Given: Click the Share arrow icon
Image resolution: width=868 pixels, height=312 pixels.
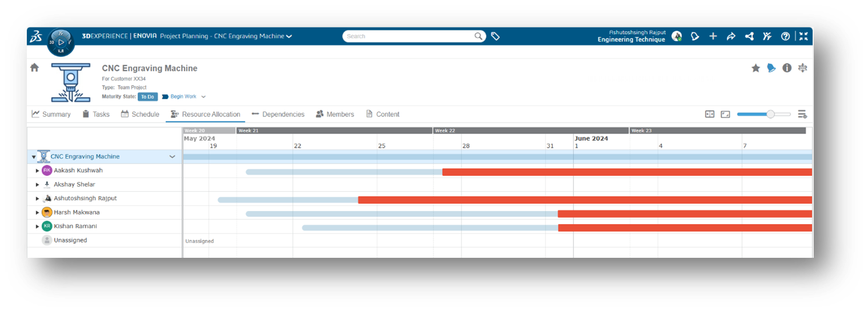Looking at the screenshot, I should pyautogui.click(x=731, y=37).
